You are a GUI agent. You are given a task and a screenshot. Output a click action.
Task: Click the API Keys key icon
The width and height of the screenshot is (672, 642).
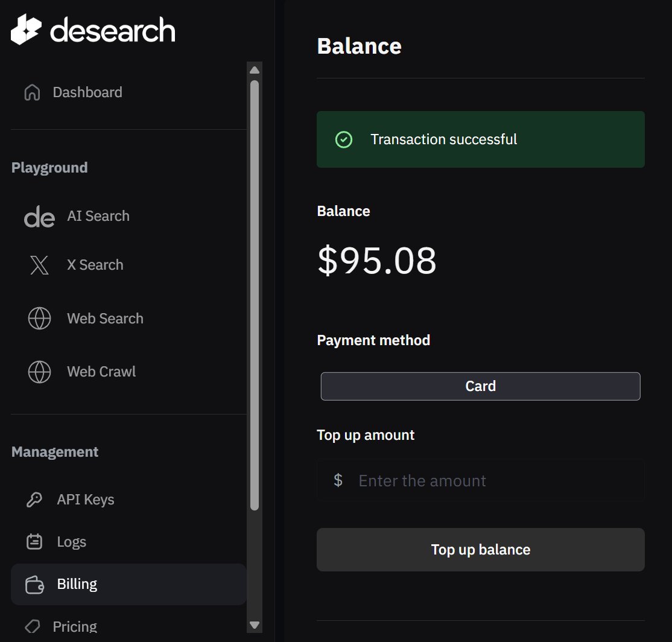pyautogui.click(x=34, y=500)
